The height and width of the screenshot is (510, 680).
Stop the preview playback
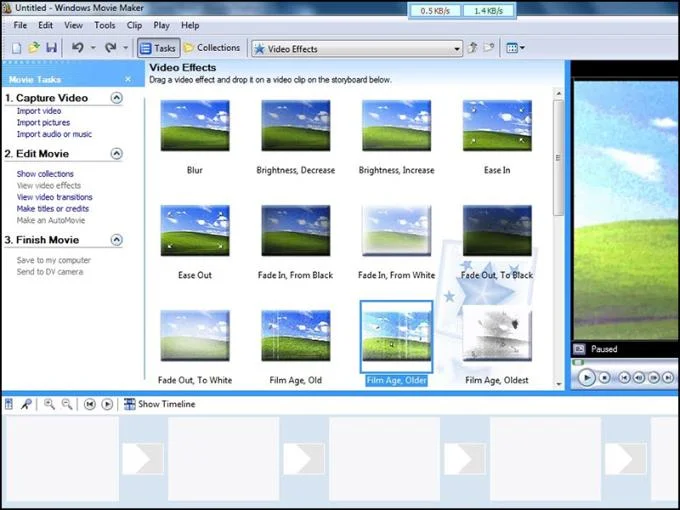605,378
